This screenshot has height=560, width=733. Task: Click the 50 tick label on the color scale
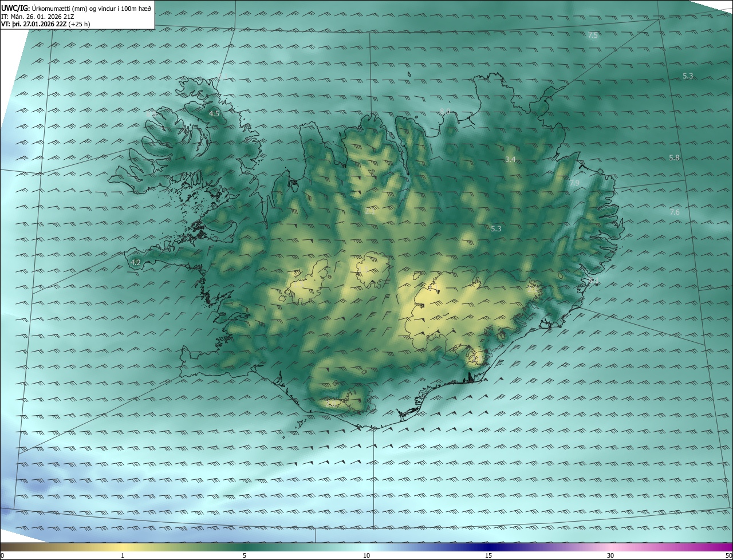[728, 556]
